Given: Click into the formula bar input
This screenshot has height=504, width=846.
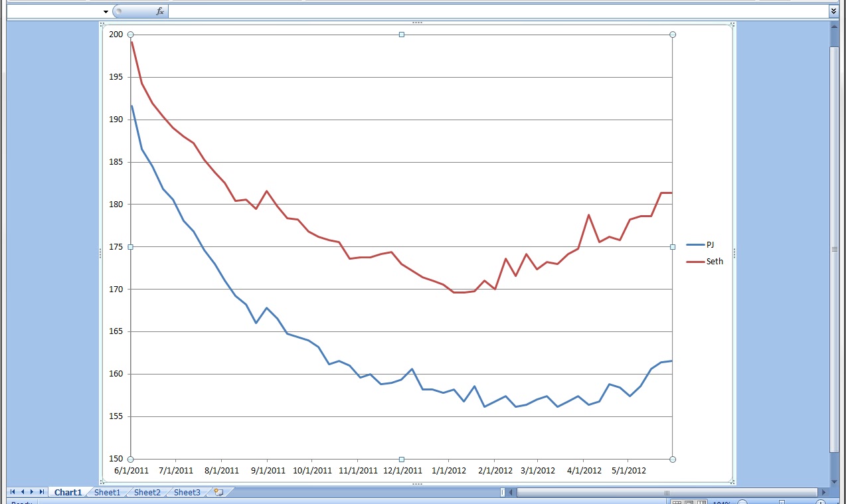Looking at the screenshot, I should point(498,11).
